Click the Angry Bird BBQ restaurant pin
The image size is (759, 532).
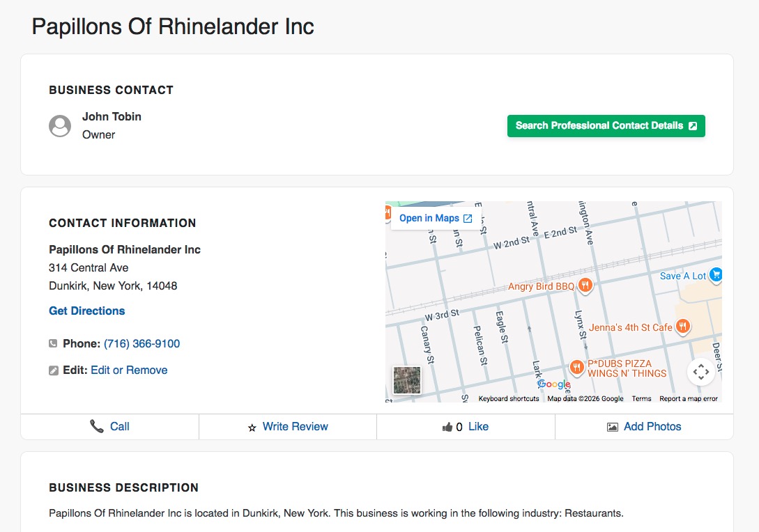tap(585, 285)
